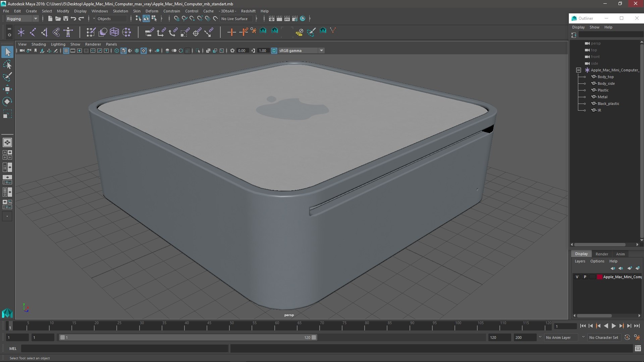The image size is (644, 362).
Task: Open the No Character Set dropdown arrow
Action: 583,338
